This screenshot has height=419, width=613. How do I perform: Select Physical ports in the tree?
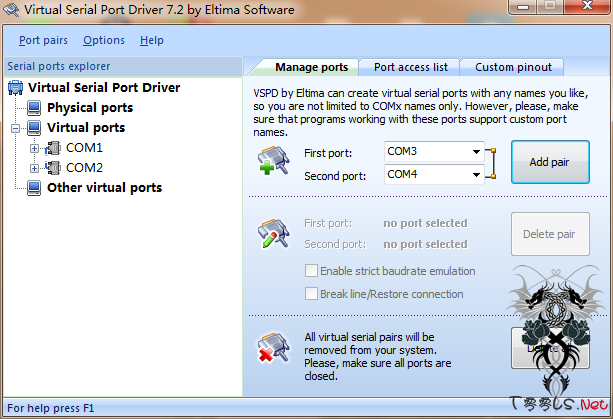90,108
